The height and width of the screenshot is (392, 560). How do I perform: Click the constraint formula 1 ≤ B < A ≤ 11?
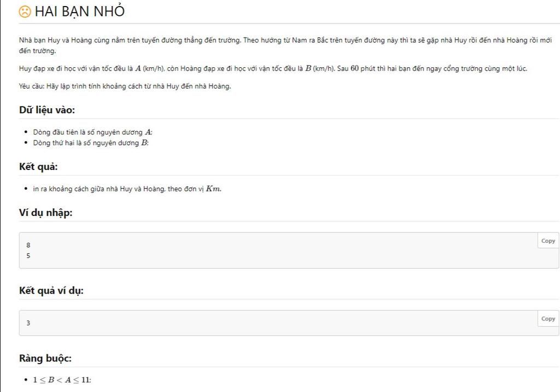[x=62, y=380]
